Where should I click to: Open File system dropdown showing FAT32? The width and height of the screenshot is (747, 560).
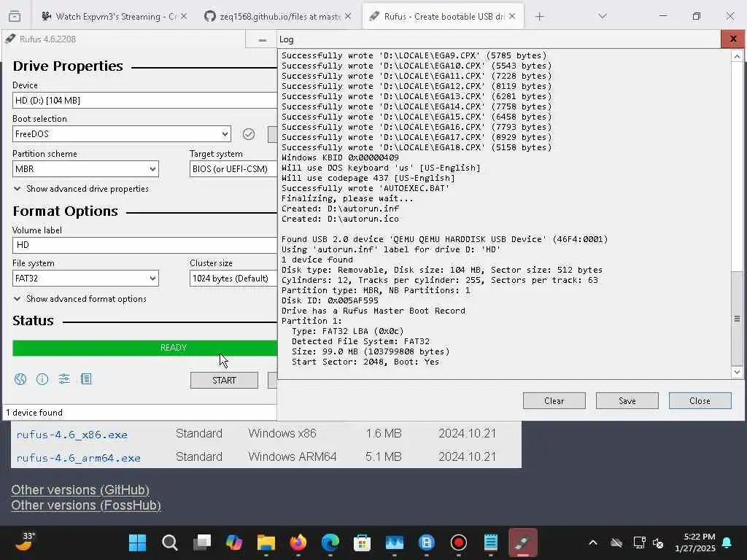pos(85,279)
